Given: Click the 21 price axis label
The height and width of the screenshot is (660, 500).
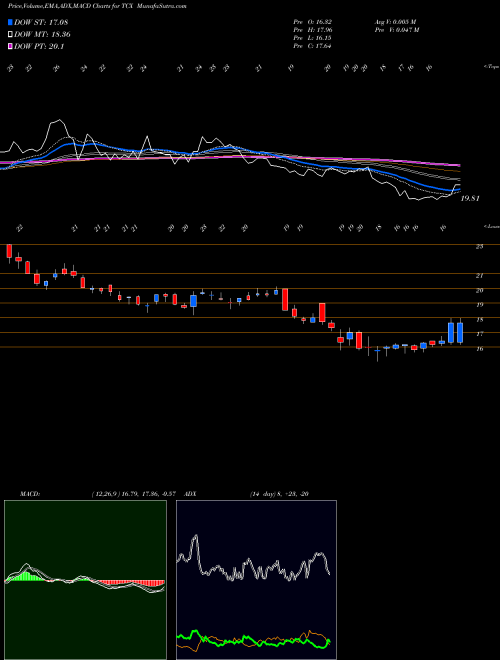Looking at the screenshot, I should click(x=479, y=276).
